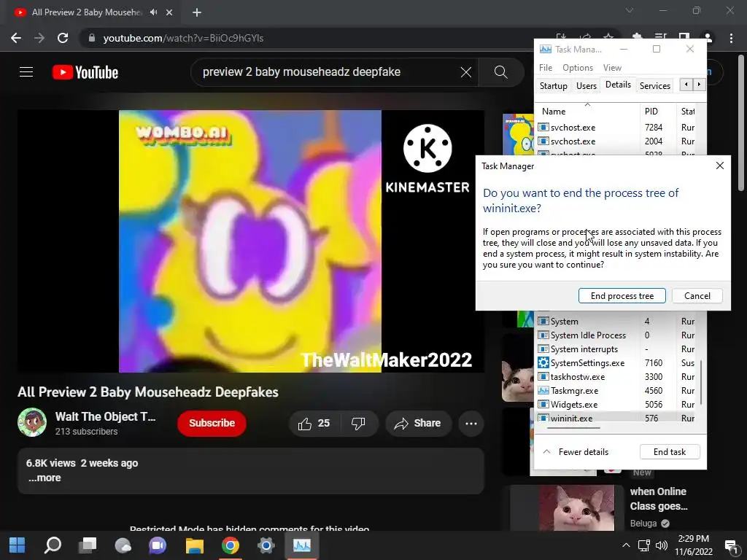Viewport: 747px width, 560px height.
Task: Open Settings gear on taskbar
Action: point(266,545)
